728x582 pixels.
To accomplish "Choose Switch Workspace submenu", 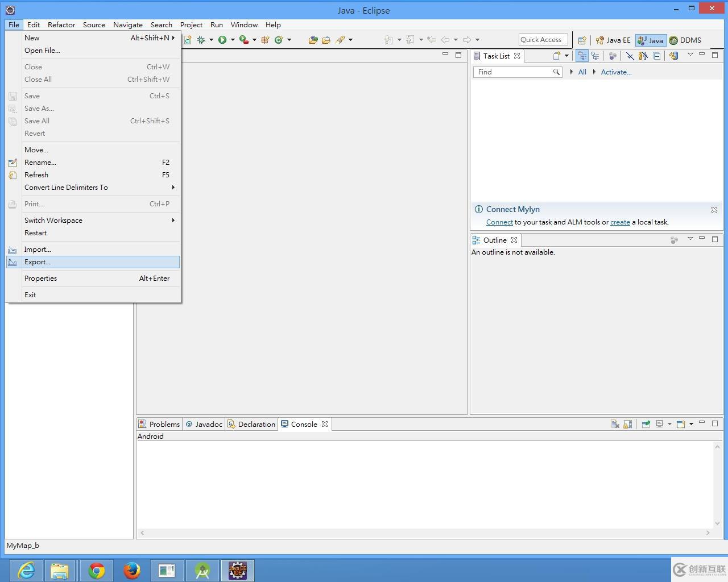I will (93, 221).
